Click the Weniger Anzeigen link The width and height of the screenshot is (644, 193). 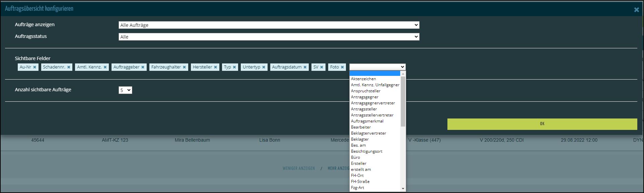tap(298, 168)
